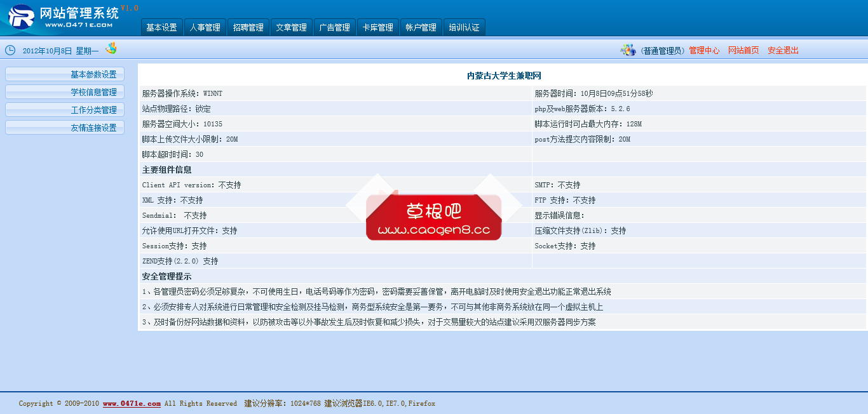The height and width of the screenshot is (414, 868).
Task: Open 基本参数设置 in the sidebar
Action: (x=65, y=74)
